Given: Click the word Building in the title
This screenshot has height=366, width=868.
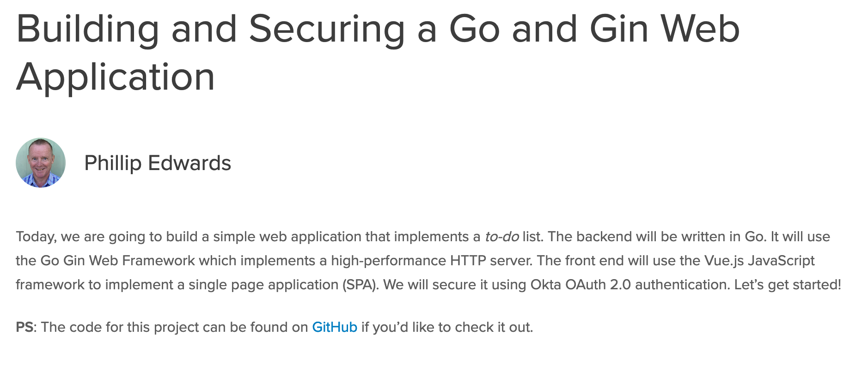Looking at the screenshot, I should (x=88, y=29).
